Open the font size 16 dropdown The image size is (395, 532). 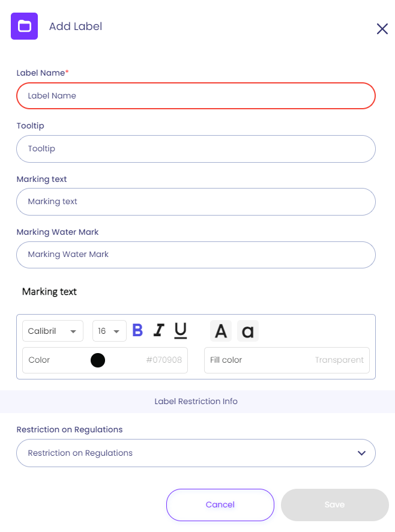[109, 331]
